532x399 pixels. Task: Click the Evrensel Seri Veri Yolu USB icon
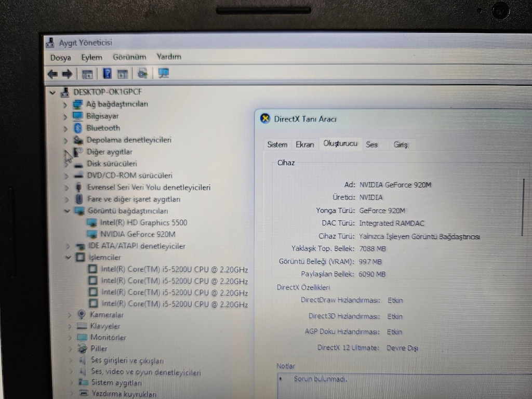[79, 187]
